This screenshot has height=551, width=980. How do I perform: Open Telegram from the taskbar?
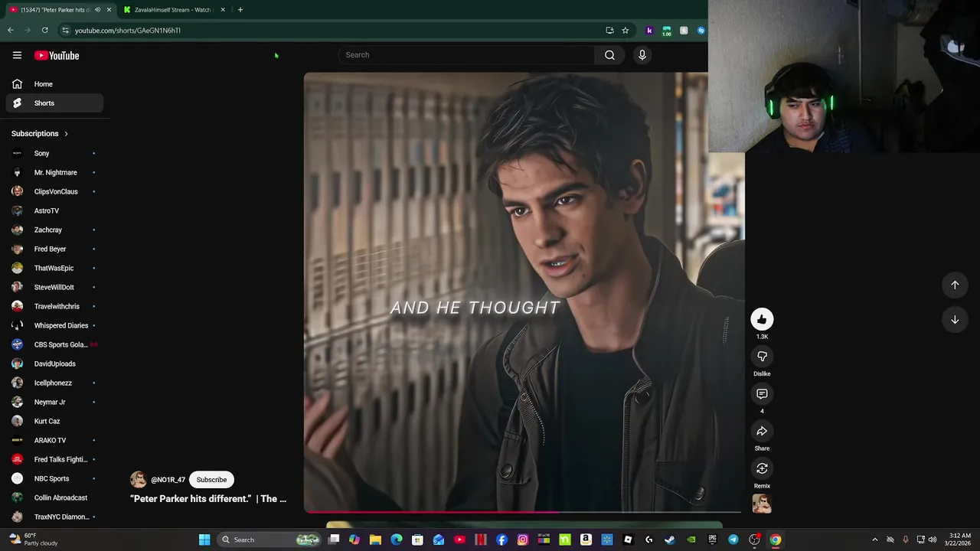coord(733,540)
